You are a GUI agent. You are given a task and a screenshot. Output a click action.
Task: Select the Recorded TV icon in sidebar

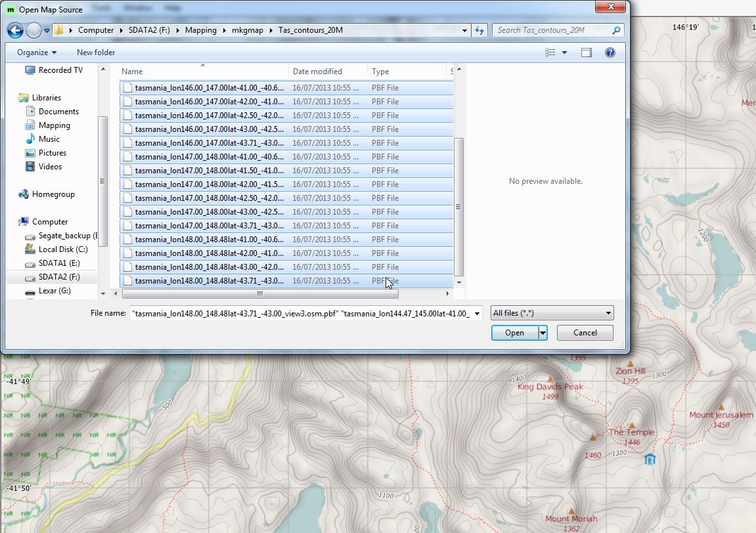[x=30, y=70]
